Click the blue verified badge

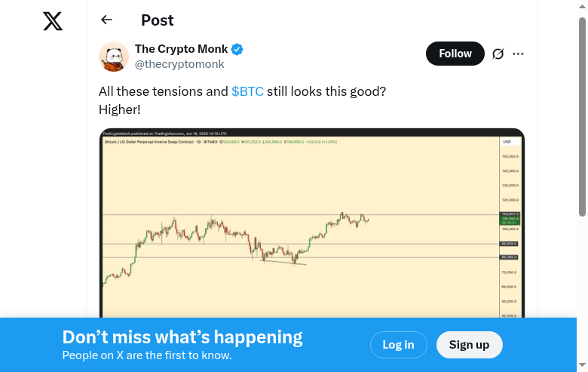pos(237,50)
